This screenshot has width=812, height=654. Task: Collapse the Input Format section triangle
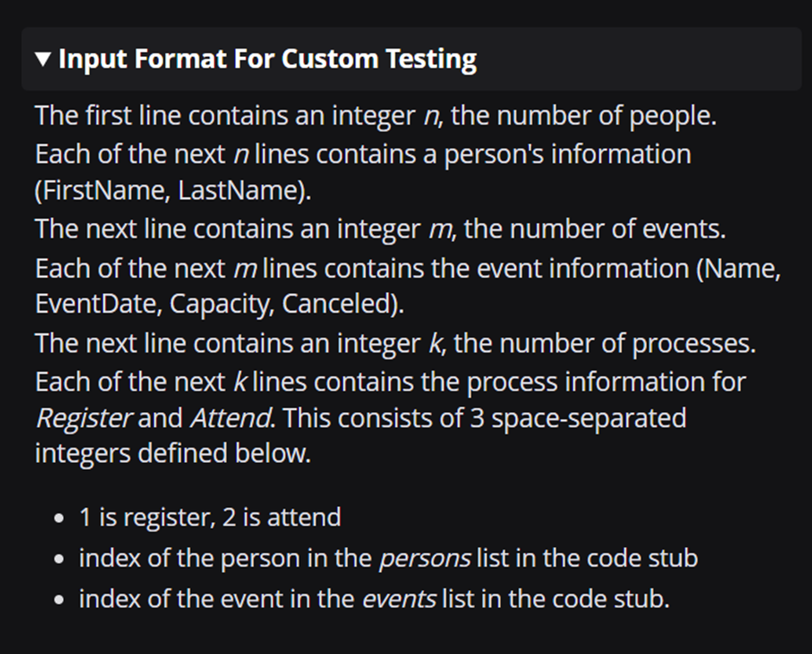coord(44,60)
